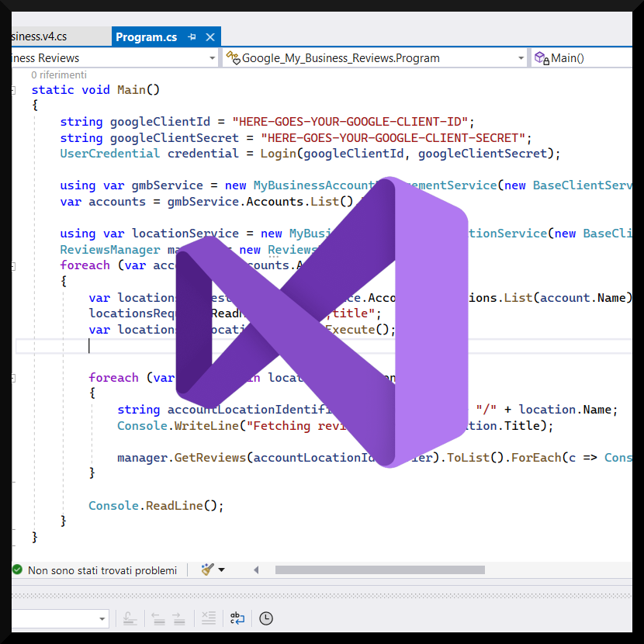This screenshot has height=644, width=644.
Task: Click the back navigation arrow icon
Action: point(158,618)
